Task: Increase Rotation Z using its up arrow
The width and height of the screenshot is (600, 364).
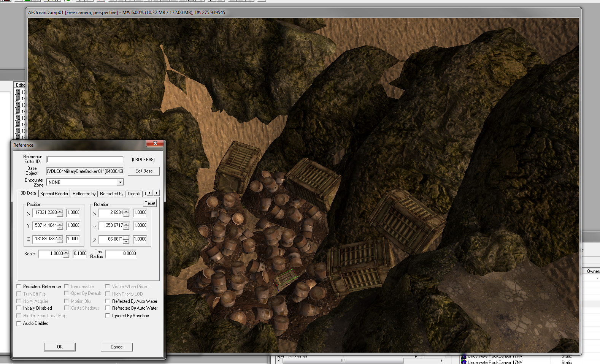Action: (126, 237)
